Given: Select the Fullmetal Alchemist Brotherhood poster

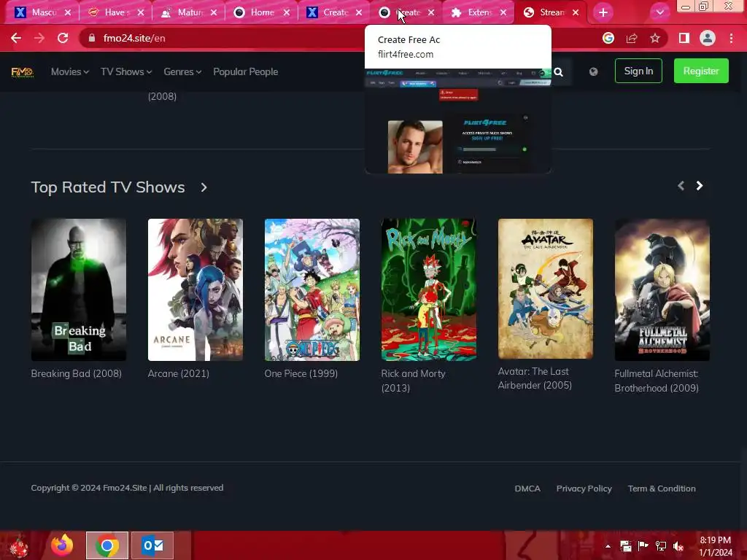Looking at the screenshot, I should click(662, 289).
